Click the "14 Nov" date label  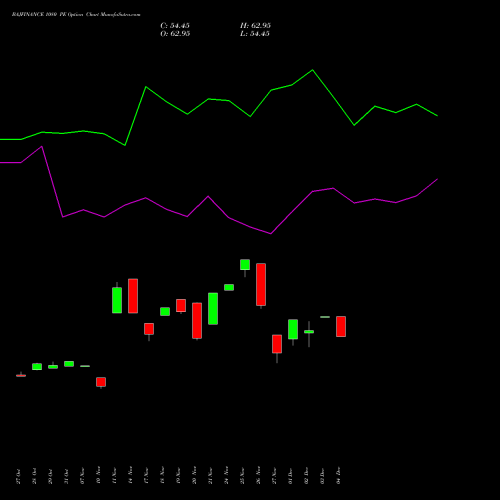(130, 475)
